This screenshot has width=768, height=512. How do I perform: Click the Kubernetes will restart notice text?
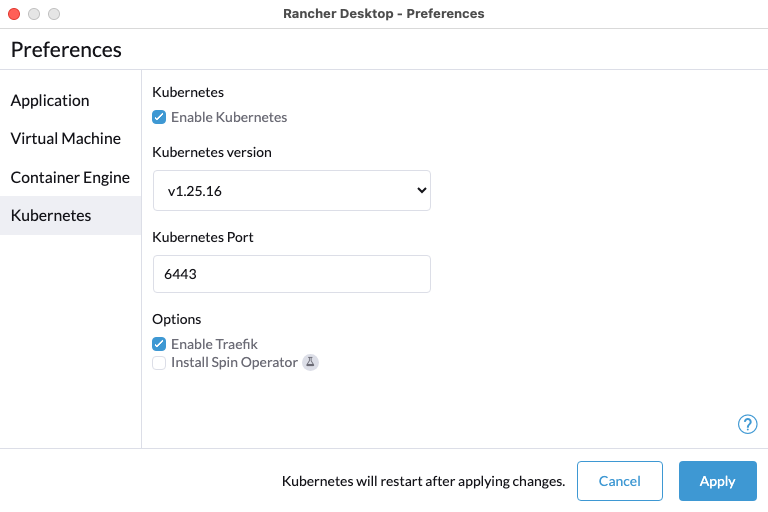tap(424, 481)
